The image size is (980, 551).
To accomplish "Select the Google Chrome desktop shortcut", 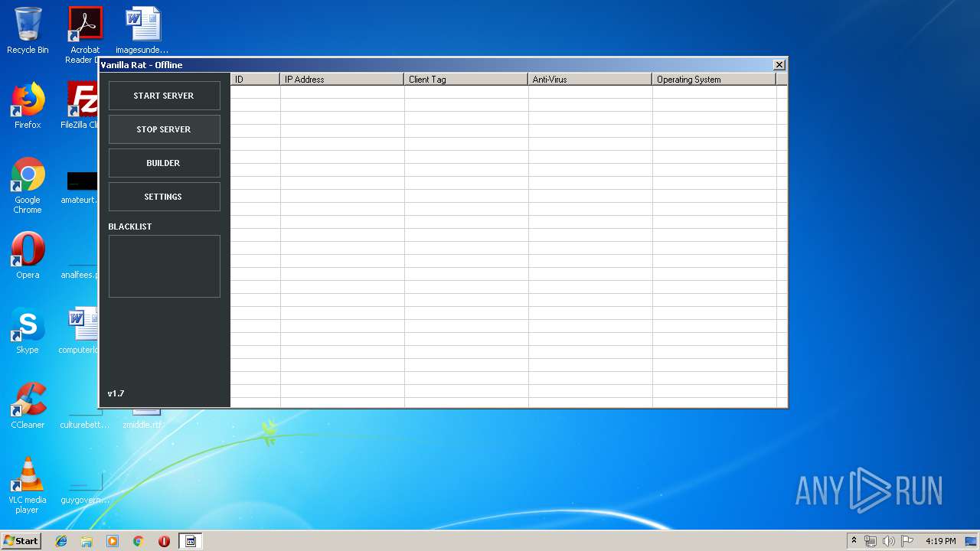I will (28, 185).
